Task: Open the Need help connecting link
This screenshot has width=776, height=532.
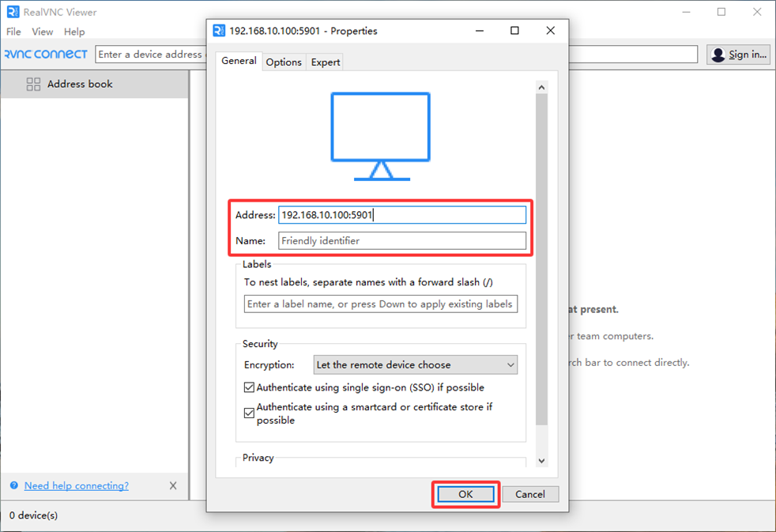Action: 76,485
